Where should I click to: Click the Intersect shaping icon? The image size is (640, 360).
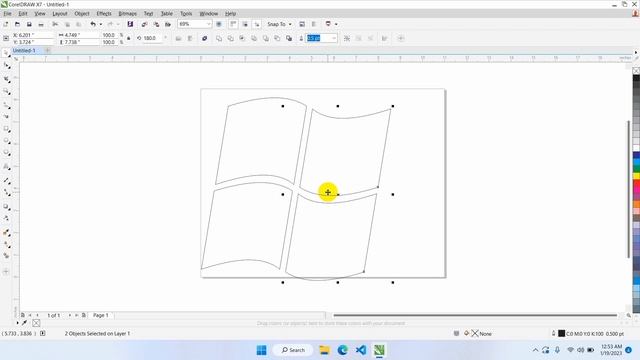coord(242,38)
